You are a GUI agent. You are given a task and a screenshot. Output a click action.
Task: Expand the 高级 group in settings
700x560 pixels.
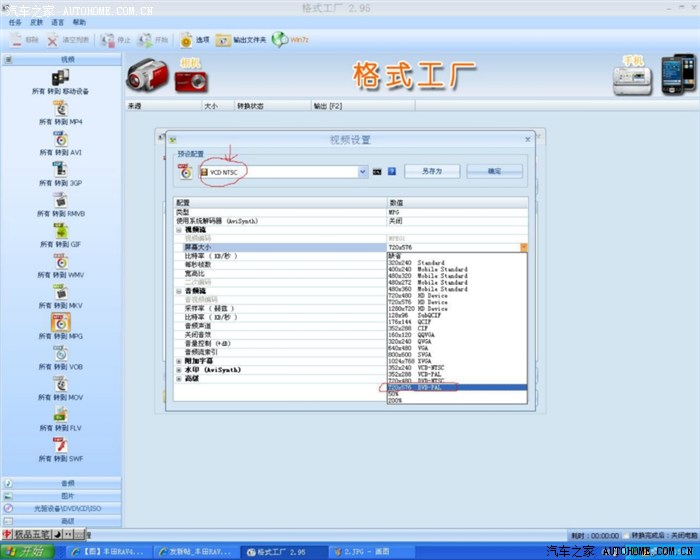[x=179, y=379]
